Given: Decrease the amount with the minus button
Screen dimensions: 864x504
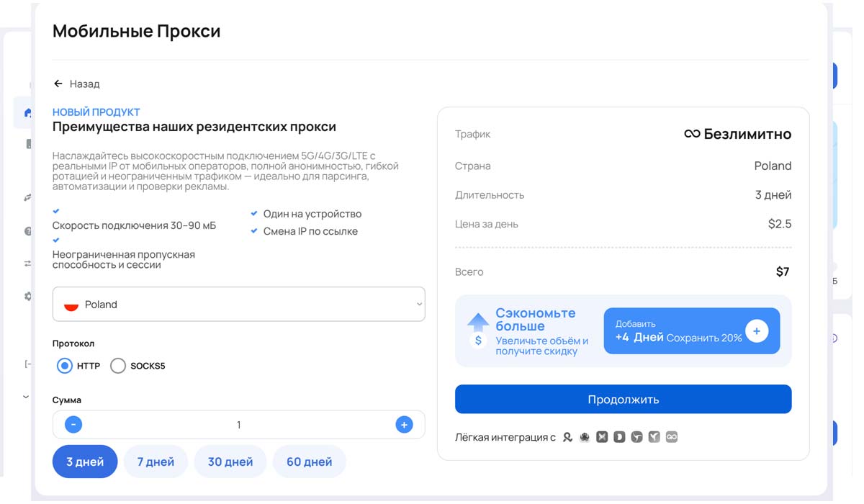Looking at the screenshot, I should coord(73,425).
